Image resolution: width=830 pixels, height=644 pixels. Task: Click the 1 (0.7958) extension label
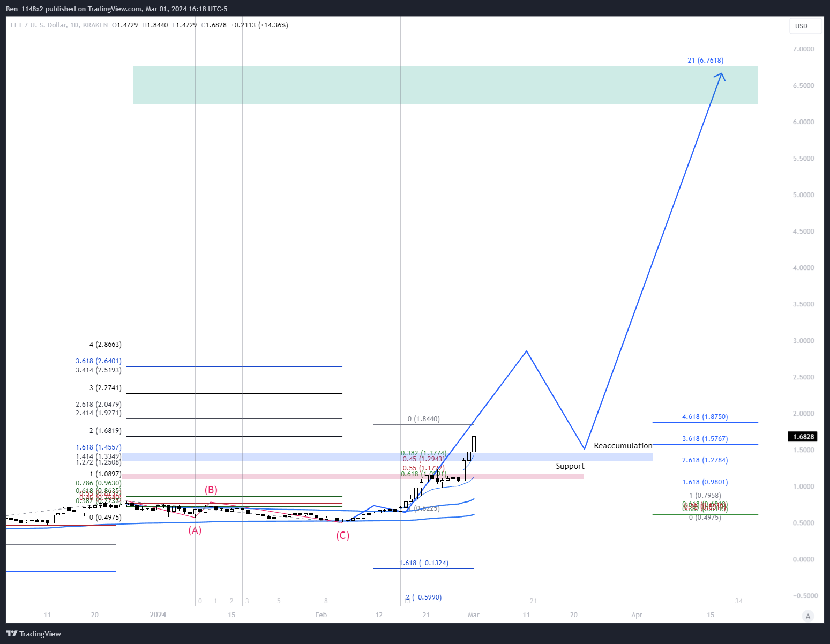tap(705, 496)
